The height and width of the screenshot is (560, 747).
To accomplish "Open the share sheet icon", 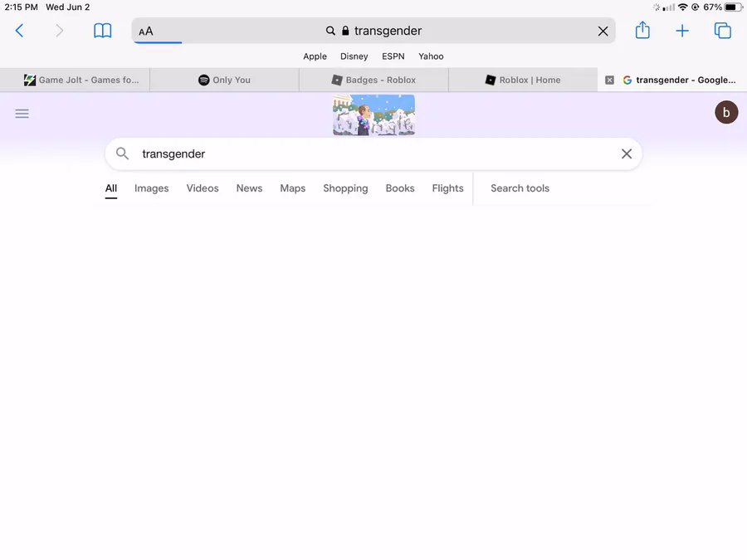I will (642, 30).
